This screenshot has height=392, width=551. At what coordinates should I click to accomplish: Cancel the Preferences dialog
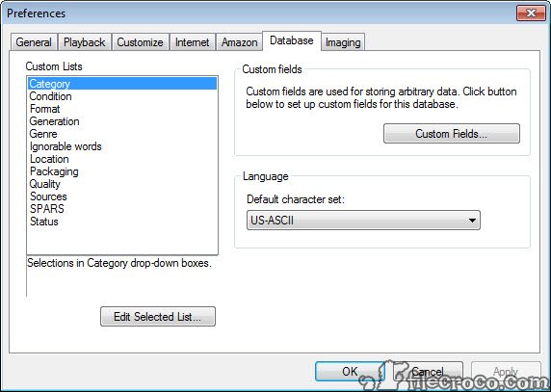pos(428,371)
